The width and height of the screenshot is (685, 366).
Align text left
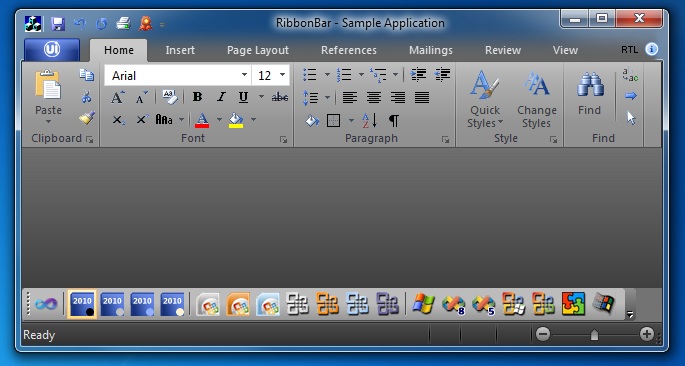point(349,97)
